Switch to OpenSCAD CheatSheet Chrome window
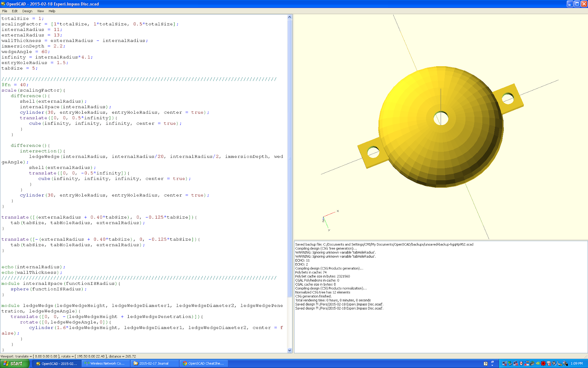Screen dimensions: 588x368 203,364
